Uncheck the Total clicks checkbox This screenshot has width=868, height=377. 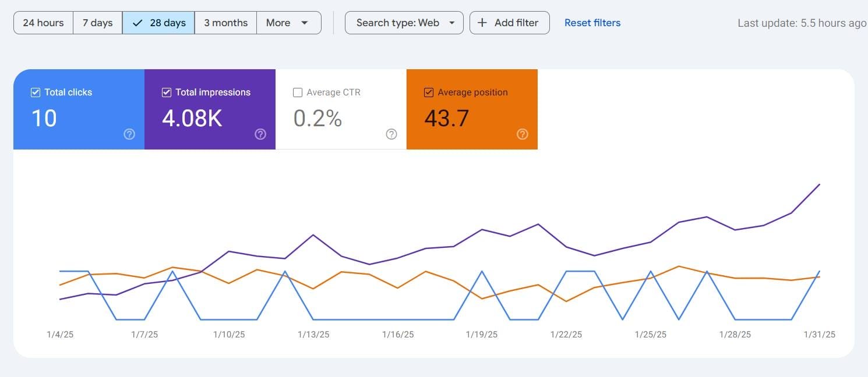point(36,93)
